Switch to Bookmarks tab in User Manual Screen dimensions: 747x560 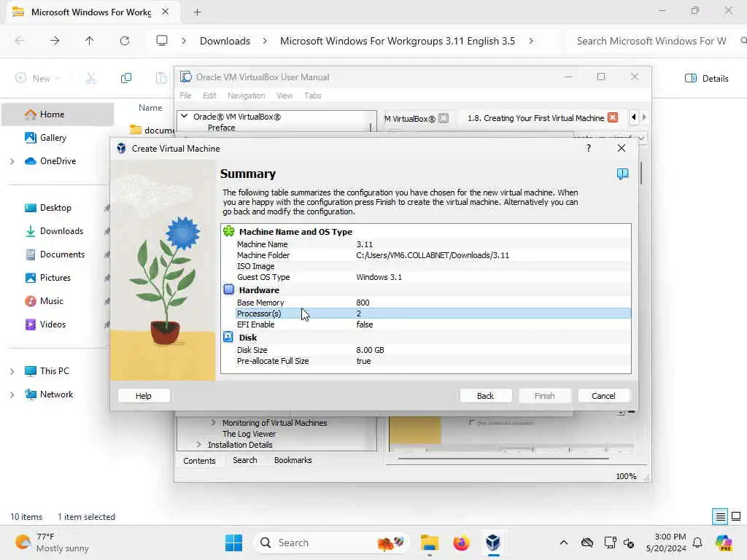pyautogui.click(x=293, y=460)
